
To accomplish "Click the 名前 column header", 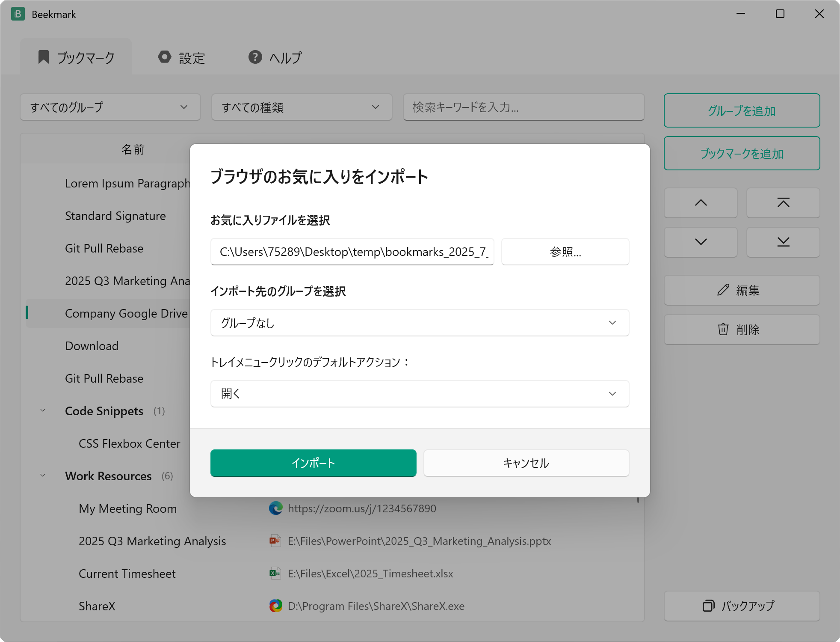I will coord(133,149).
